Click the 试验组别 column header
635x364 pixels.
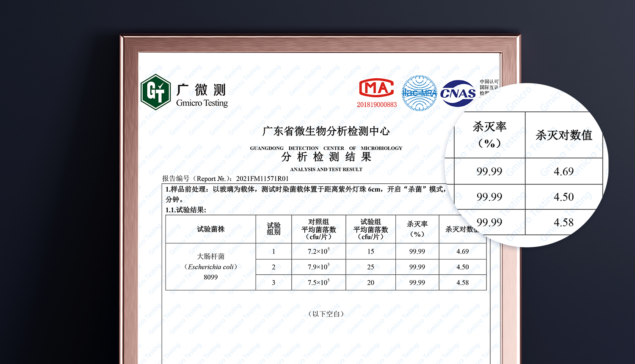click(273, 229)
